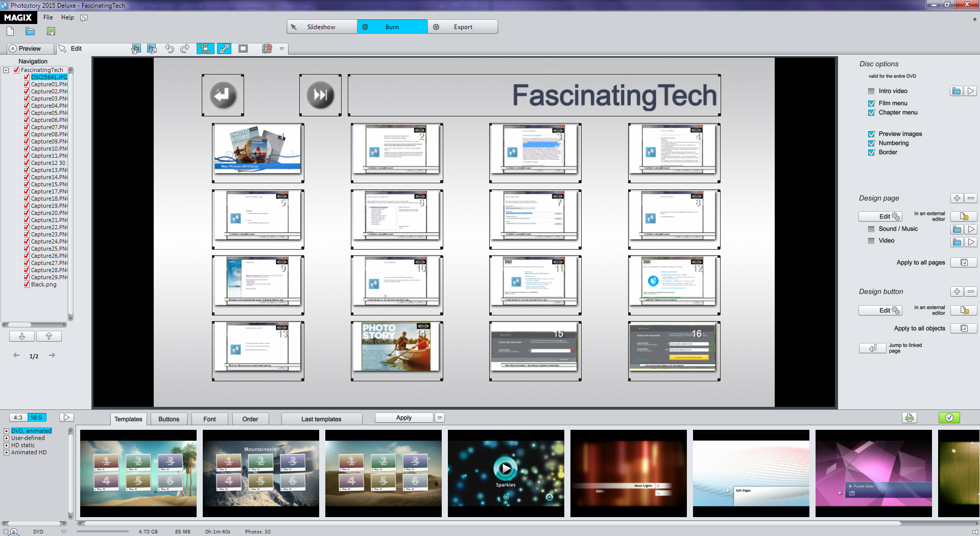The width and height of the screenshot is (980, 536).
Task: Uncheck the Chapter menu option
Action: point(871,113)
